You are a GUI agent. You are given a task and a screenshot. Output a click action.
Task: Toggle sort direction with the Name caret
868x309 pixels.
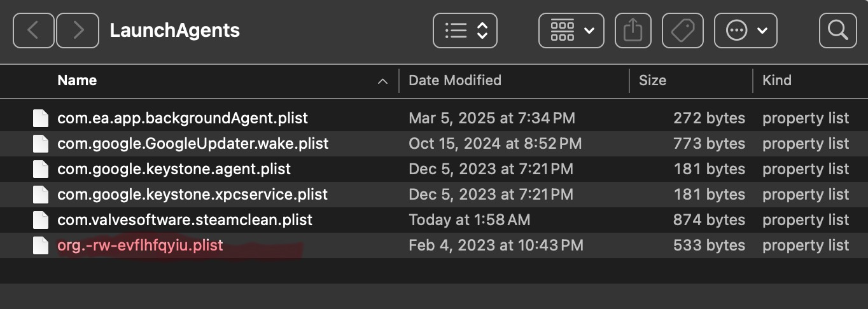coord(382,81)
